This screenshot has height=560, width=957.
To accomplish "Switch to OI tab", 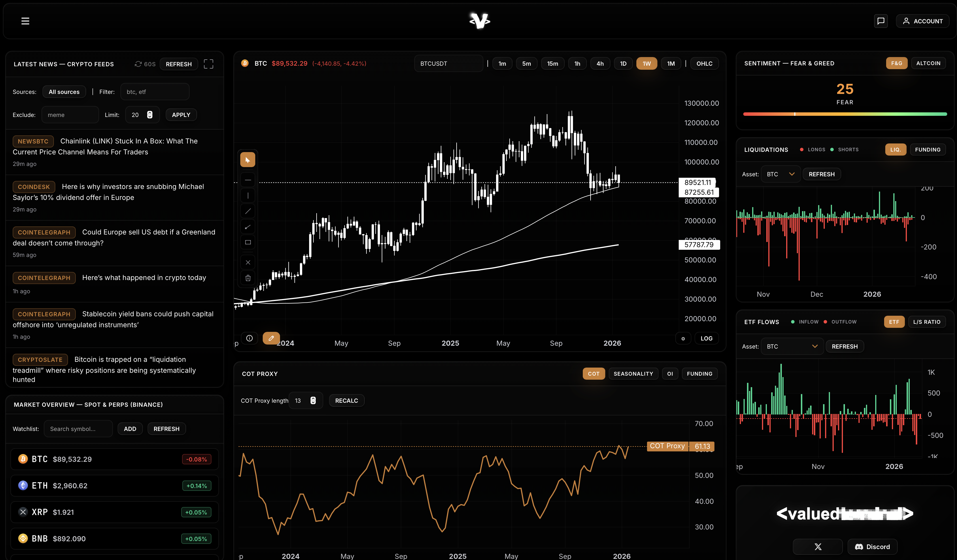I will click(x=670, y=374).
